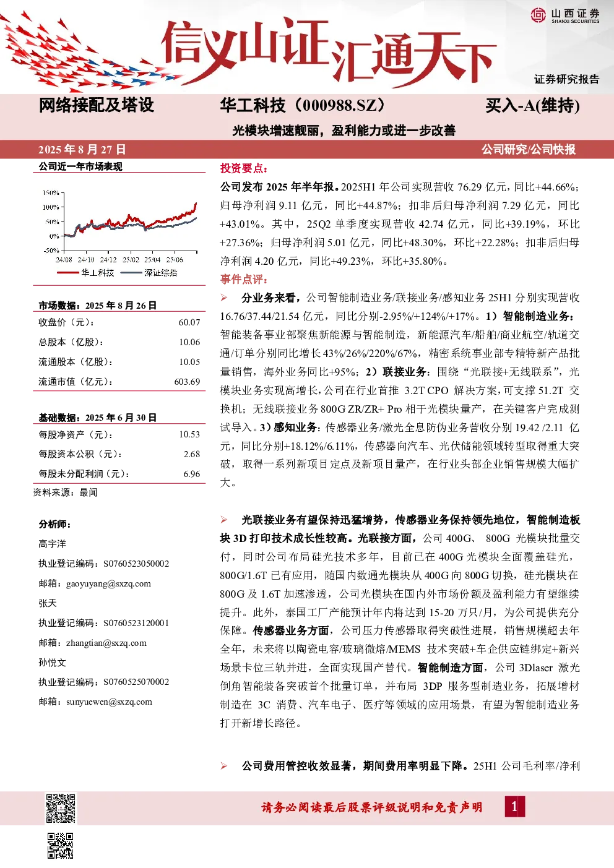Click undistributed profit per share value 6.96

point(192,474)
